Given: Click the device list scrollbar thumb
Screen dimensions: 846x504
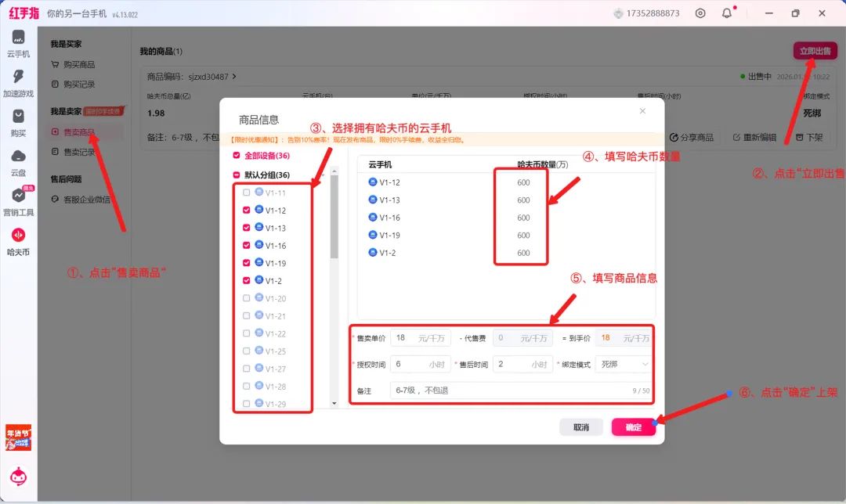Looking at the screenshot, I should click(334, 217).
